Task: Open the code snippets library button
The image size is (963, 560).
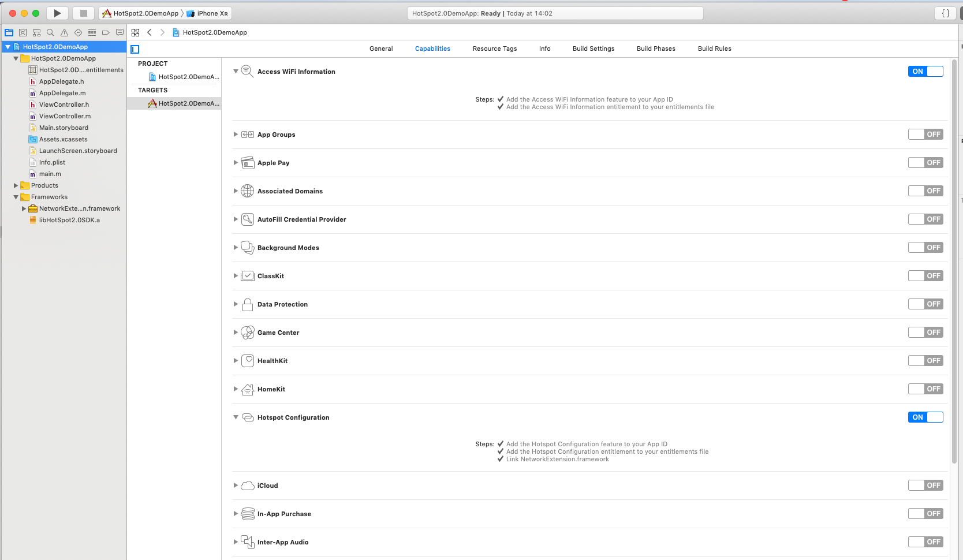Action: 946,13
